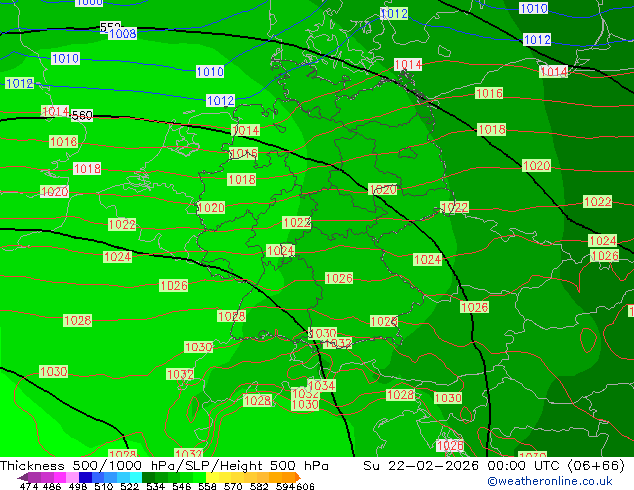Click the legend value 606
634x490 pixels.
[305, 486]
